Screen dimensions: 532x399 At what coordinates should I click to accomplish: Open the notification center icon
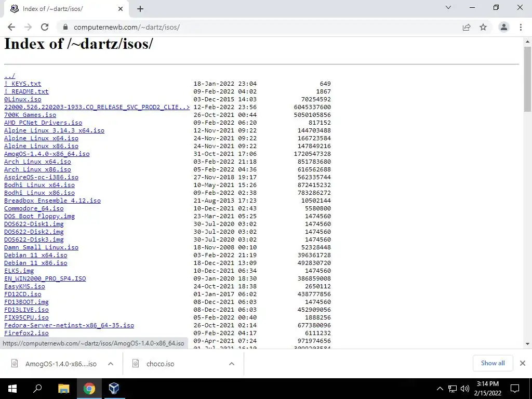515,389
